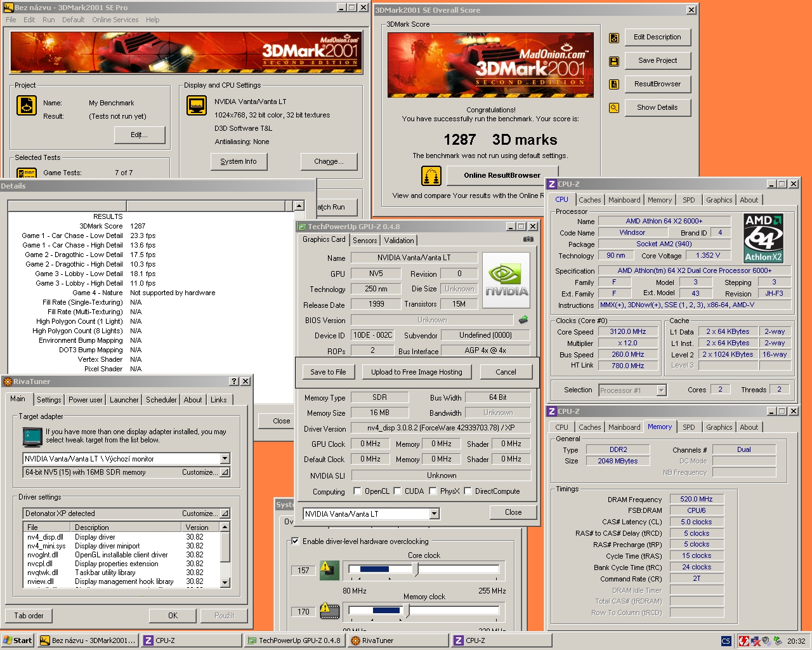Screen dimensions: 812x650
Task: Click Details results scroll up arrow
Action: click(x=299, y=206)
